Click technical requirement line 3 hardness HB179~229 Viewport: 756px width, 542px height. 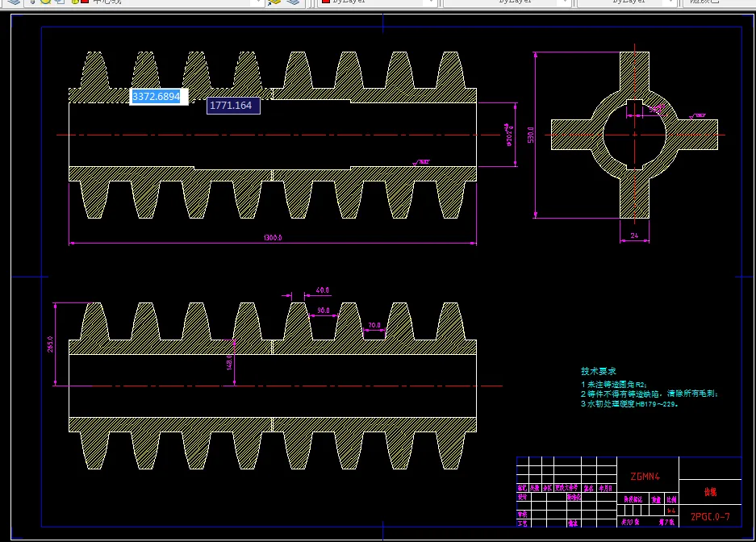(629, 404)
